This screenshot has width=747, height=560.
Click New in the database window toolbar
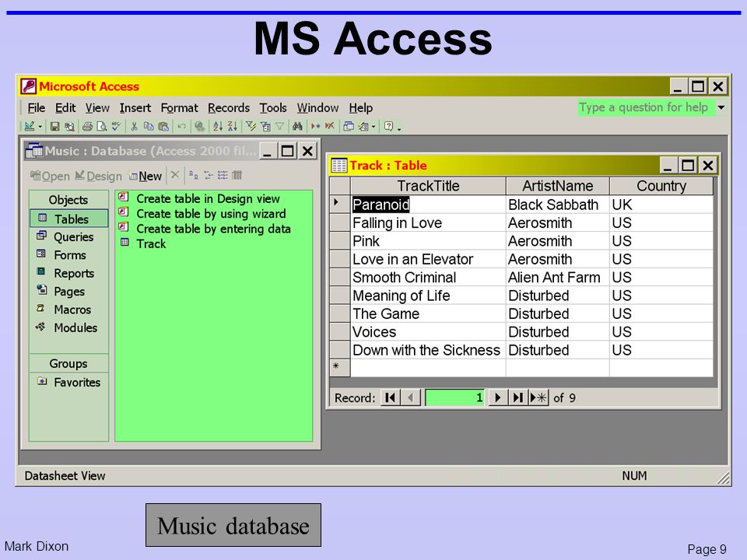coord(146,177)
